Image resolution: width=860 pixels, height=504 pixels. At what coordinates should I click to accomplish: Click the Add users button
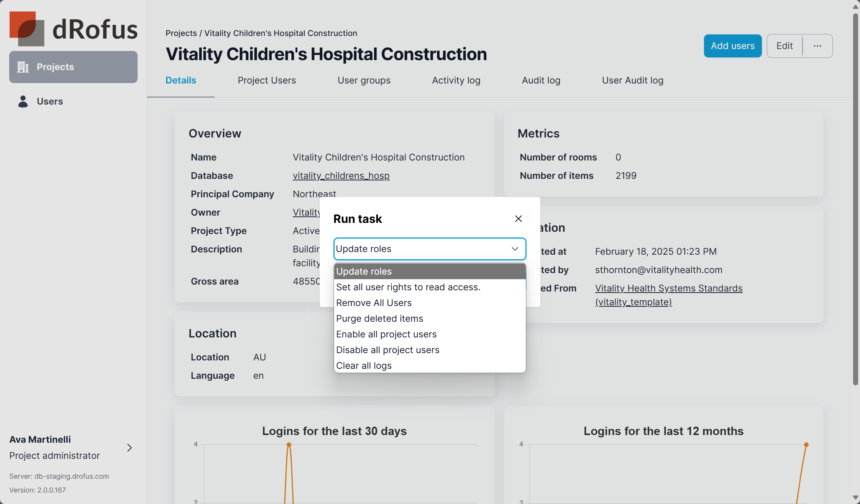coord(732,46)
